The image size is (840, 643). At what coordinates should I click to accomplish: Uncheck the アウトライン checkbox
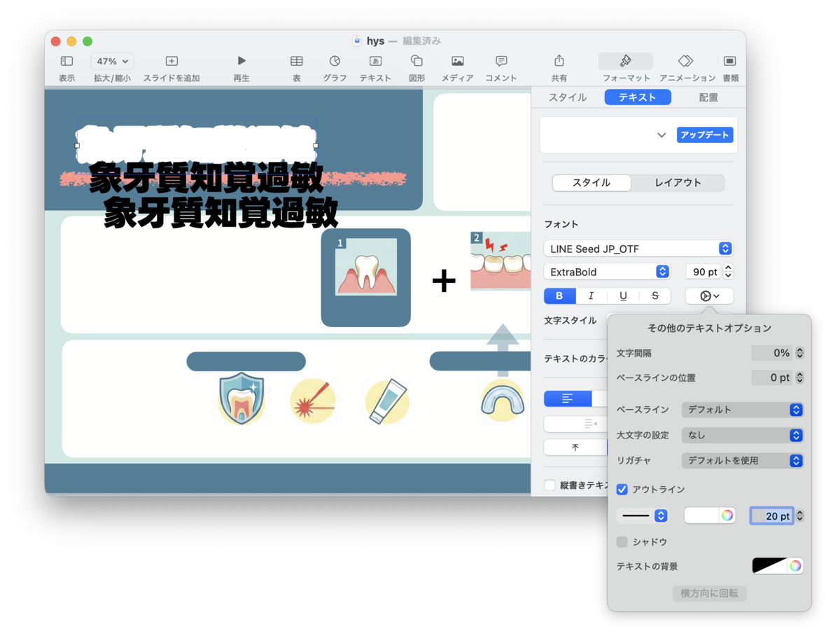pos(622,489)
